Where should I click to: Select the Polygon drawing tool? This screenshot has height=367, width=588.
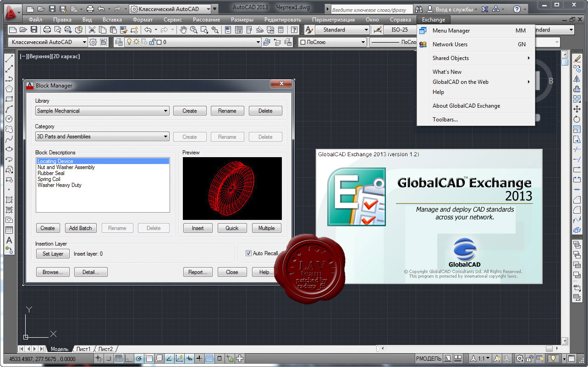point(9,89)
